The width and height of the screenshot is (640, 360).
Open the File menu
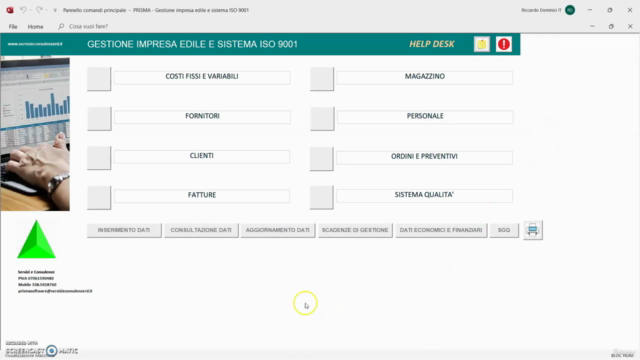click(x=13, y=27)
